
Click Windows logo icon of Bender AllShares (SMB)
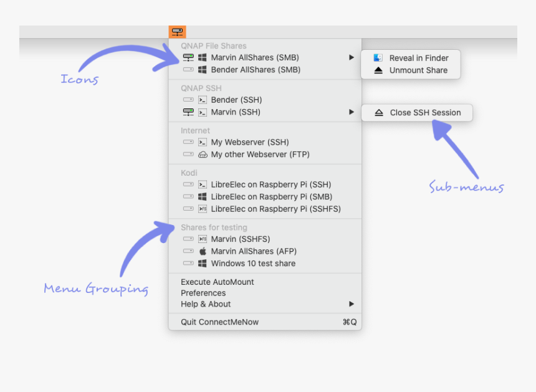[x=203, y=70]
